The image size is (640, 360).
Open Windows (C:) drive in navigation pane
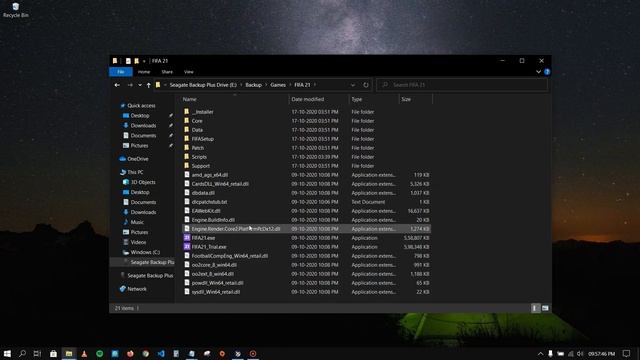pos(145,252)
